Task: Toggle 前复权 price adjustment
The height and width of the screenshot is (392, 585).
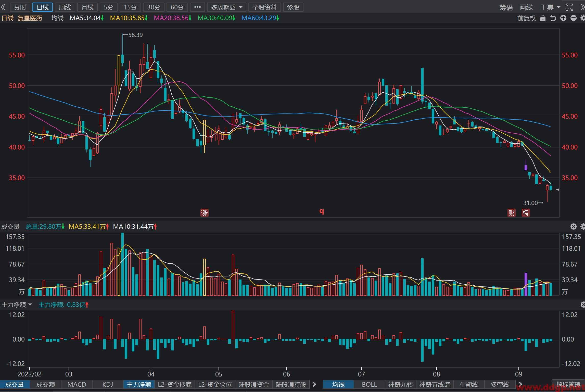Action: (527, 18)
